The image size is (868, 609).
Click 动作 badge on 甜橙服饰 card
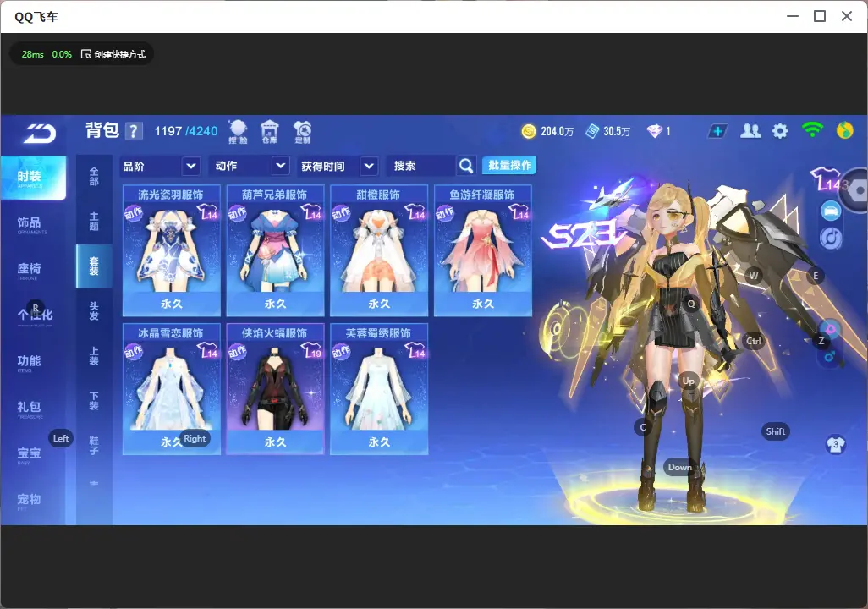(x=341, y=213)
